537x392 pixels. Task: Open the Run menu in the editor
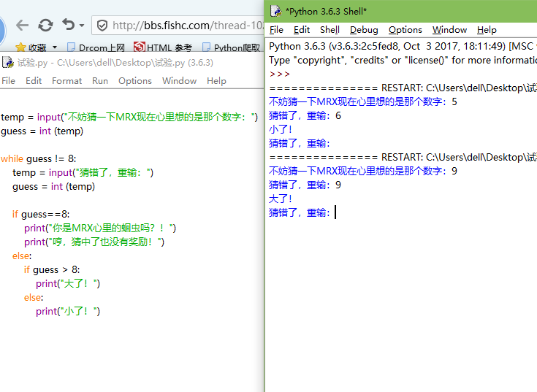(100, 81)
